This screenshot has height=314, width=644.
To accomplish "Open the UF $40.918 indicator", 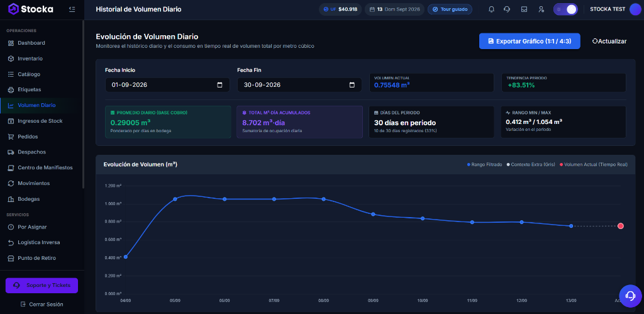I will pyautogui.click(x=340, y=9).
